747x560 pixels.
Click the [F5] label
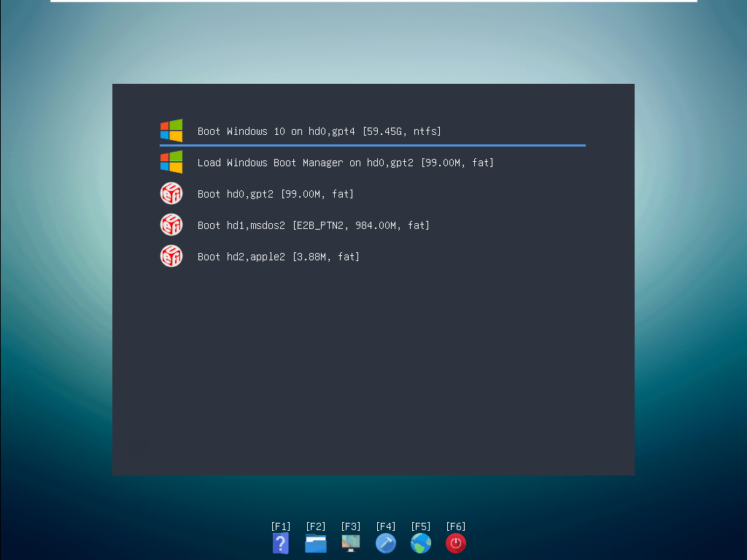[x=421, y=526]
